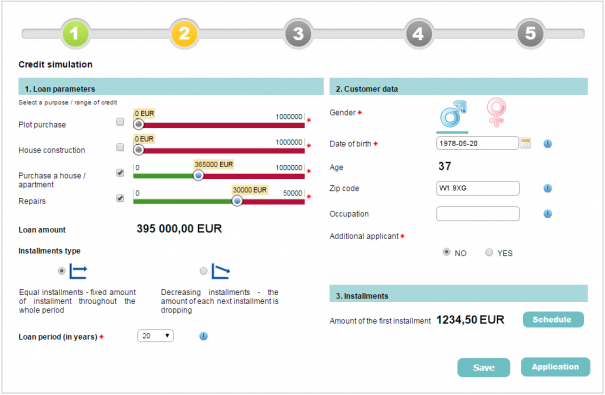Click the 30000 EUR slider value label
The width and height of the screenshot is (605, 395).
click(x=250, y=190)
